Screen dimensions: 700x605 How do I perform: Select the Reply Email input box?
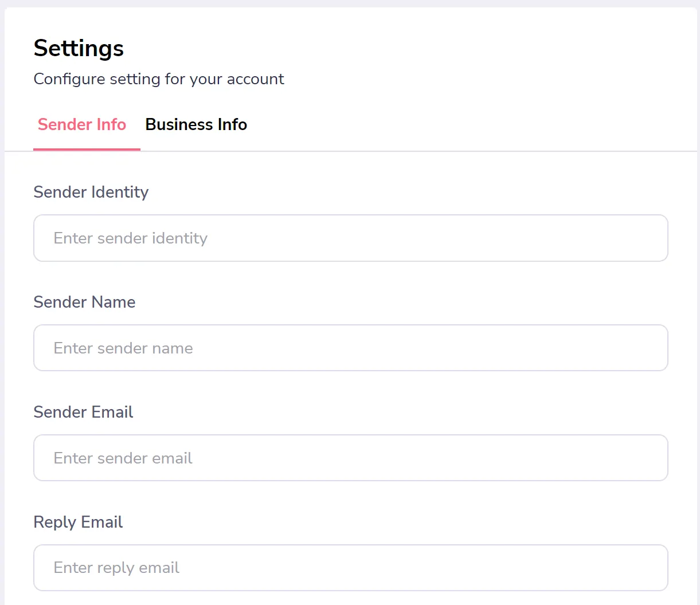[x=351, y=568]
